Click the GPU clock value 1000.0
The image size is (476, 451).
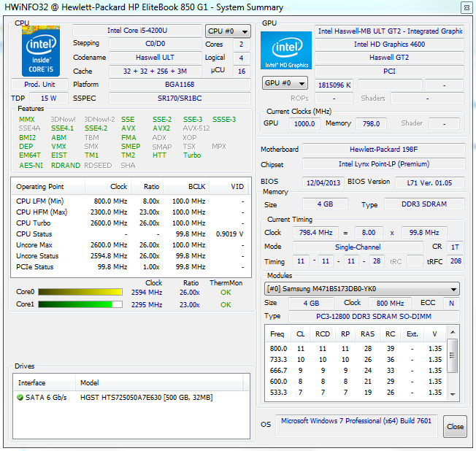pos(304,124)
